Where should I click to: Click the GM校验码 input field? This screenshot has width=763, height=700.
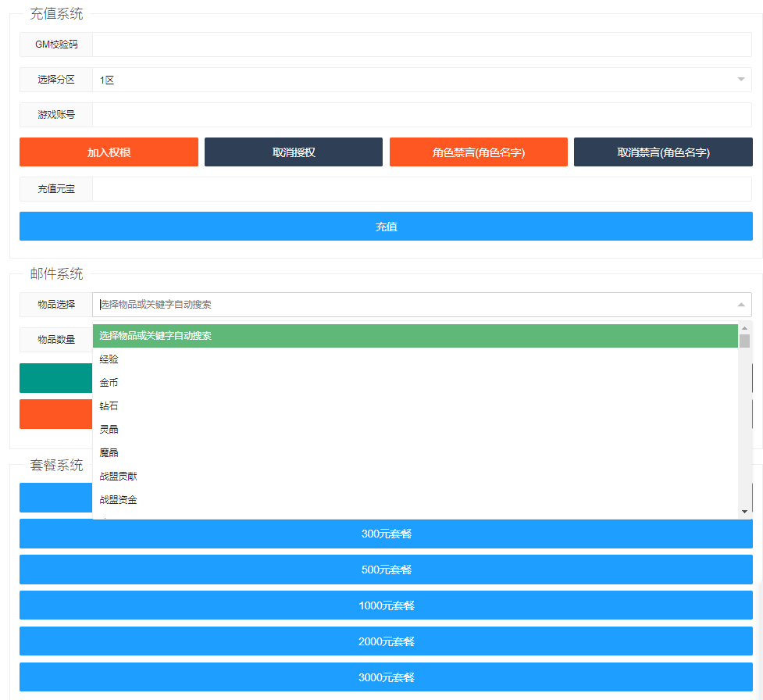(x=422, y=45)
